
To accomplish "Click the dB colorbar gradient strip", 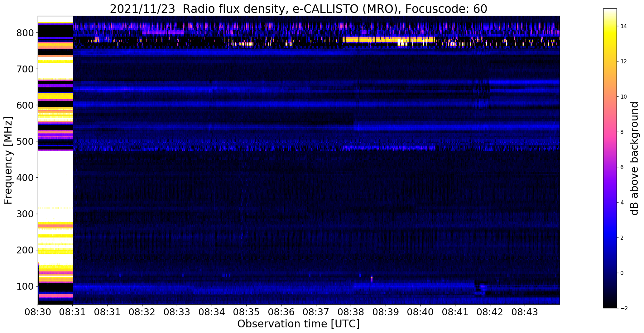I will pos(610,159).
